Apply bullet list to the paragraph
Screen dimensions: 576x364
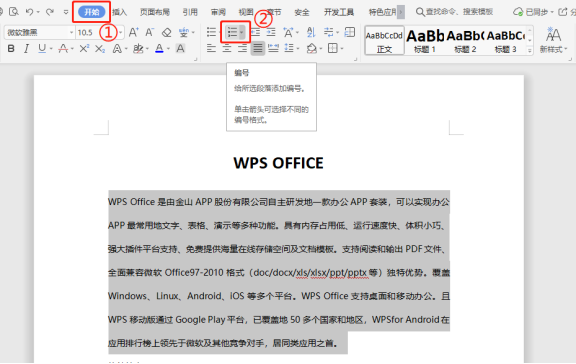(x=211, y=32)
